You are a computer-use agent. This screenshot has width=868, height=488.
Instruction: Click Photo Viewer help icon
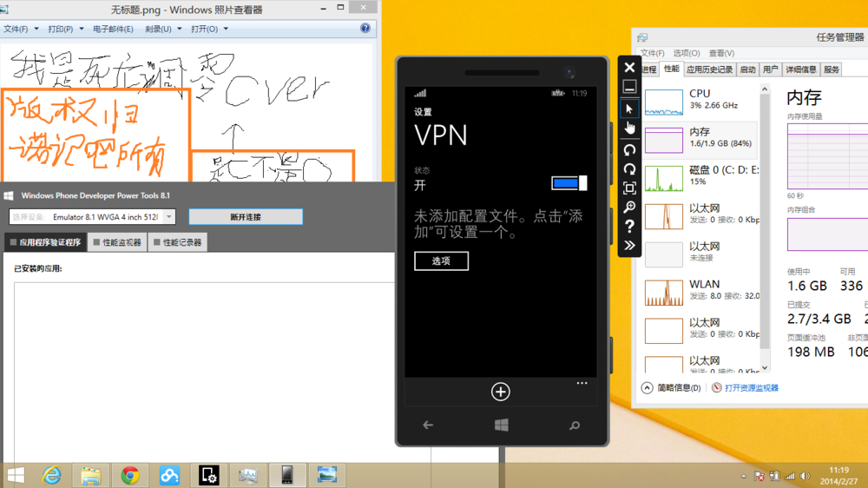pos(365,29)
